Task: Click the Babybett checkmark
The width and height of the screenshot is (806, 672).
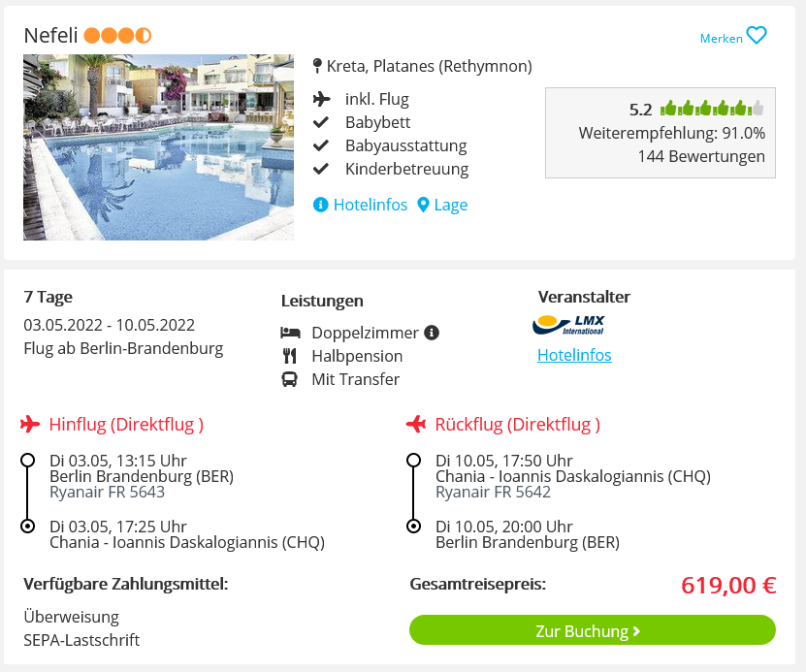Action: (321, 122)
